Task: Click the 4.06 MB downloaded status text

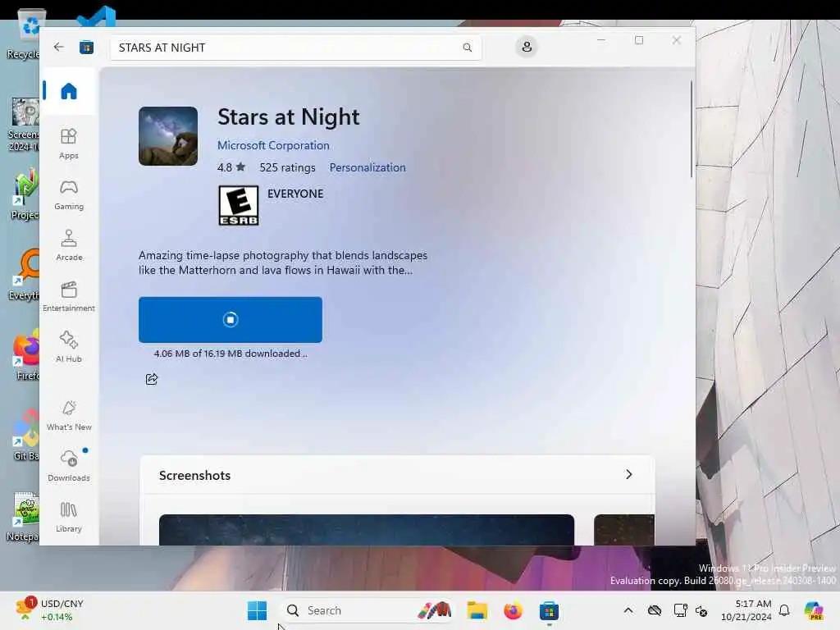Action: coord(231,354)
